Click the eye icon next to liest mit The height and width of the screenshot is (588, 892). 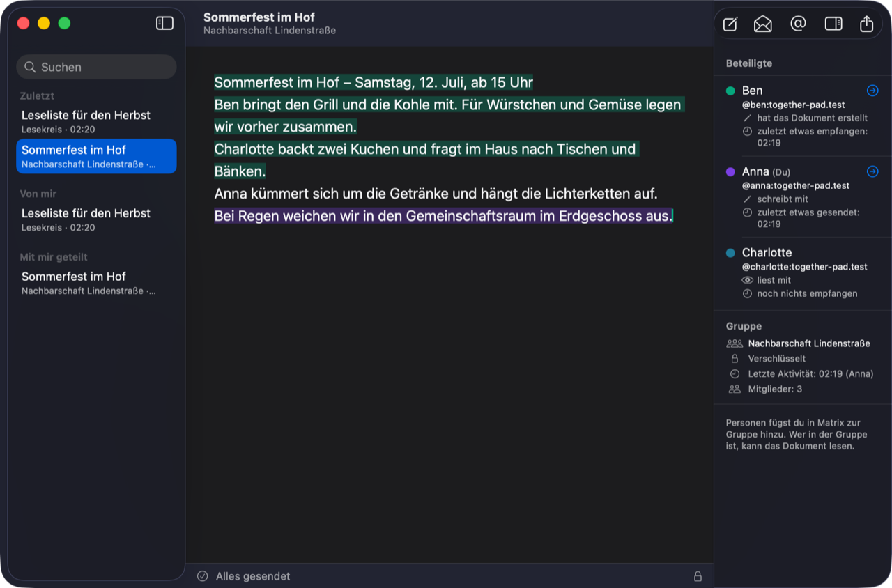click(x=748, y=280)
